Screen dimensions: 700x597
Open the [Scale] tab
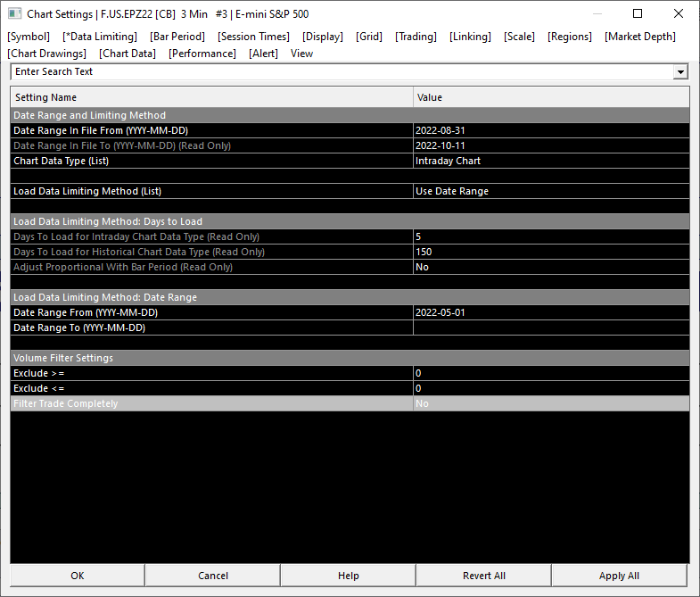coord(519,37)
